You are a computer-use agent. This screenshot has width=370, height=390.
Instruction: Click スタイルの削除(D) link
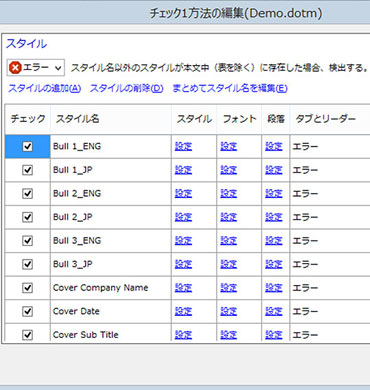pos(126,88)
